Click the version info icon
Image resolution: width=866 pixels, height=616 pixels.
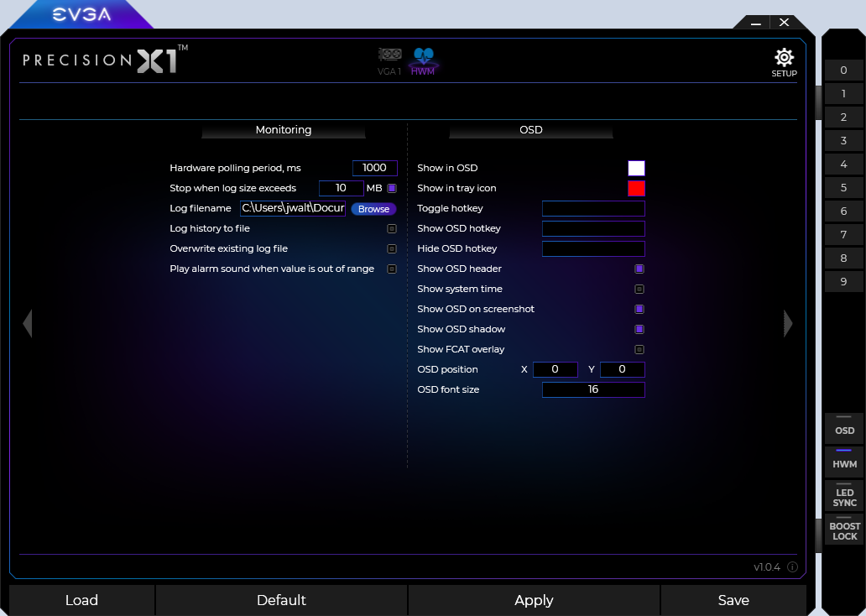[x=792, y=566]
